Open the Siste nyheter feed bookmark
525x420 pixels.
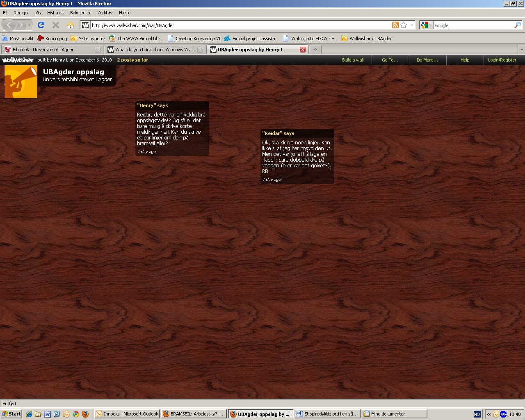(x=88, y=39)
